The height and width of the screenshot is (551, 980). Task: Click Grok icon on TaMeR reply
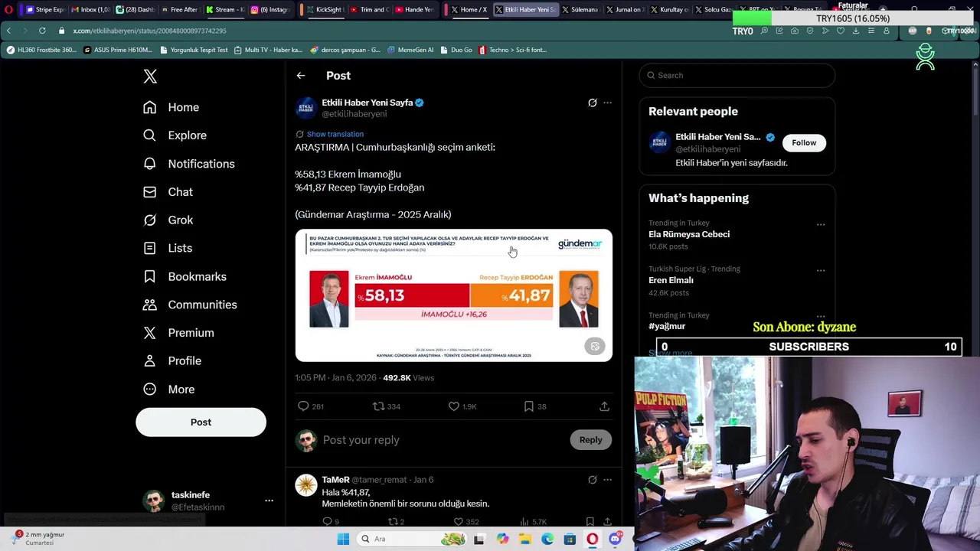592,480
